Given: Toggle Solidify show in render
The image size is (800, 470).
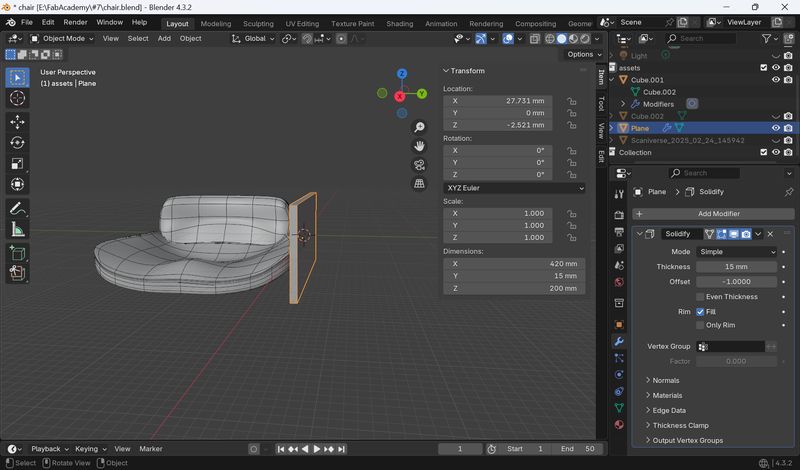Looking at the screenshot, I should click(x=746, y=234).
